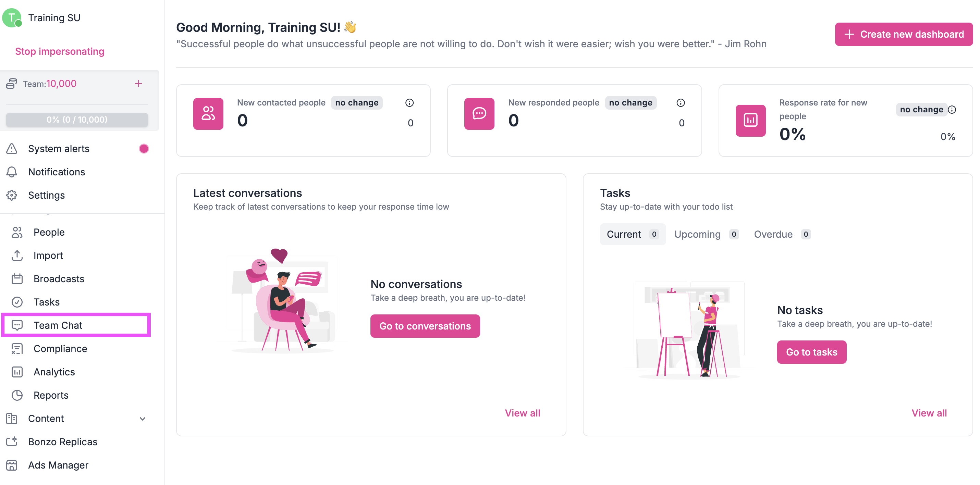The width and height of the screenshot is (980, 485).
Task: Click the Compliance checklist icon
Action: [x=17, y=348]
